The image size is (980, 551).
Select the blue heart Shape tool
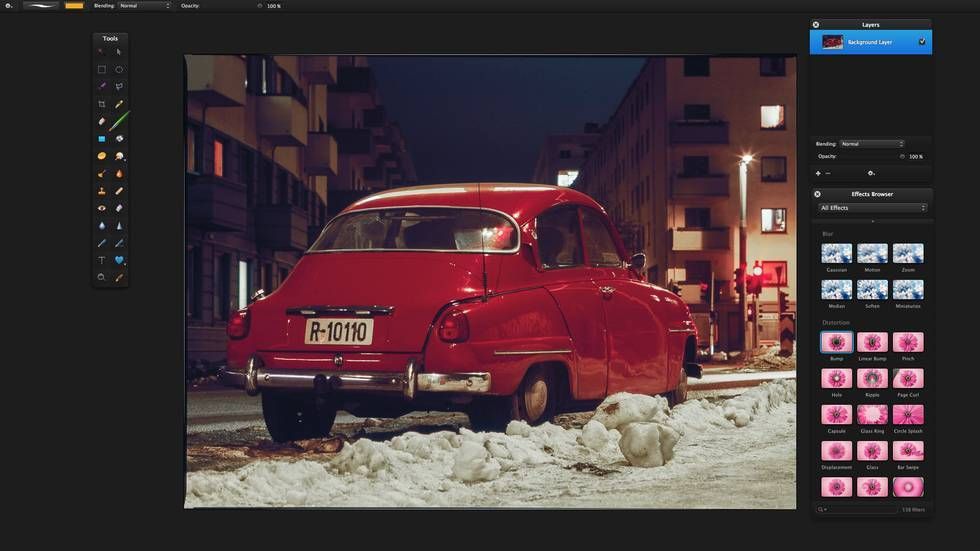point(119,260)
